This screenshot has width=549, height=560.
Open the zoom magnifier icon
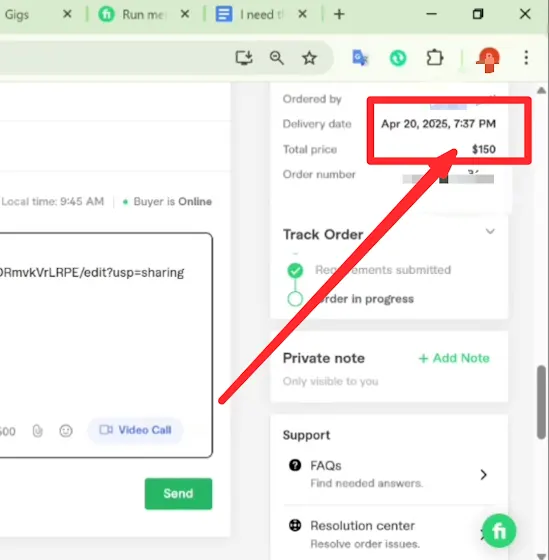[277, 58]
